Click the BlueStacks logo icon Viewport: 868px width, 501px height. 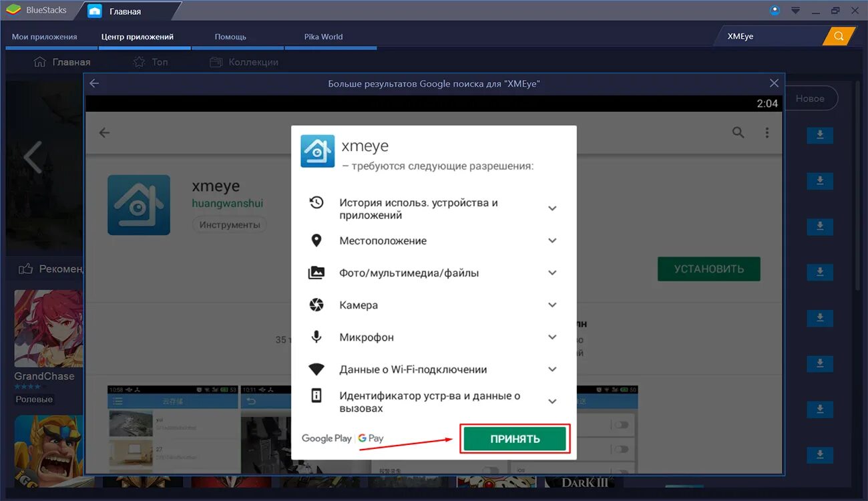point(13,11)
